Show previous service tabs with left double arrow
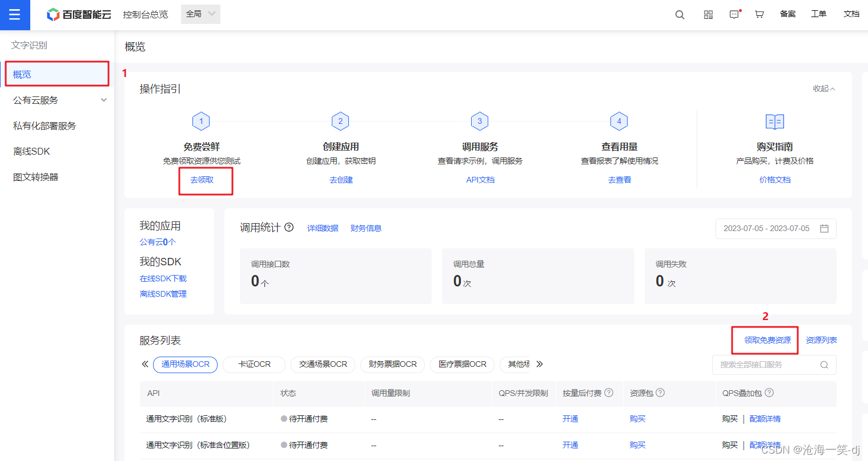868x461 pixels. pos(145,364)
